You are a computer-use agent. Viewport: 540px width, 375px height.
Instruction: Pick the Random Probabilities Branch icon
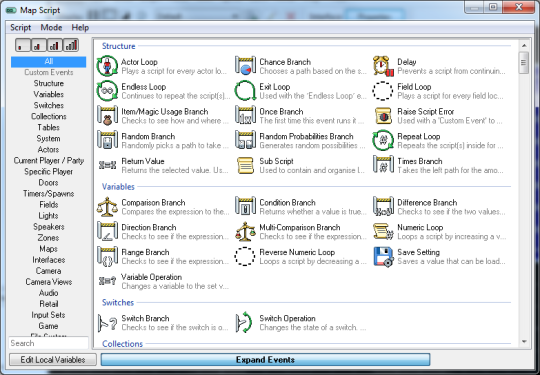[245, 140]
